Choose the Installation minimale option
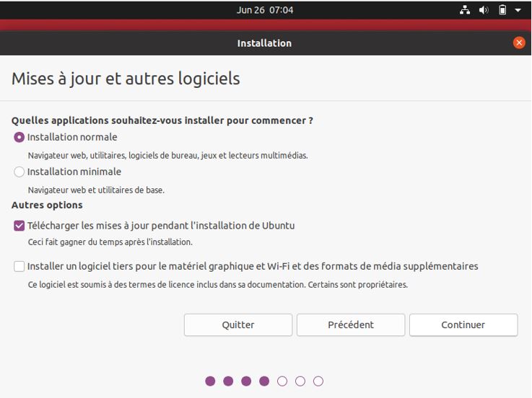Image resolution: width=532 pixels, height=398 pixels. pos(19,172)
